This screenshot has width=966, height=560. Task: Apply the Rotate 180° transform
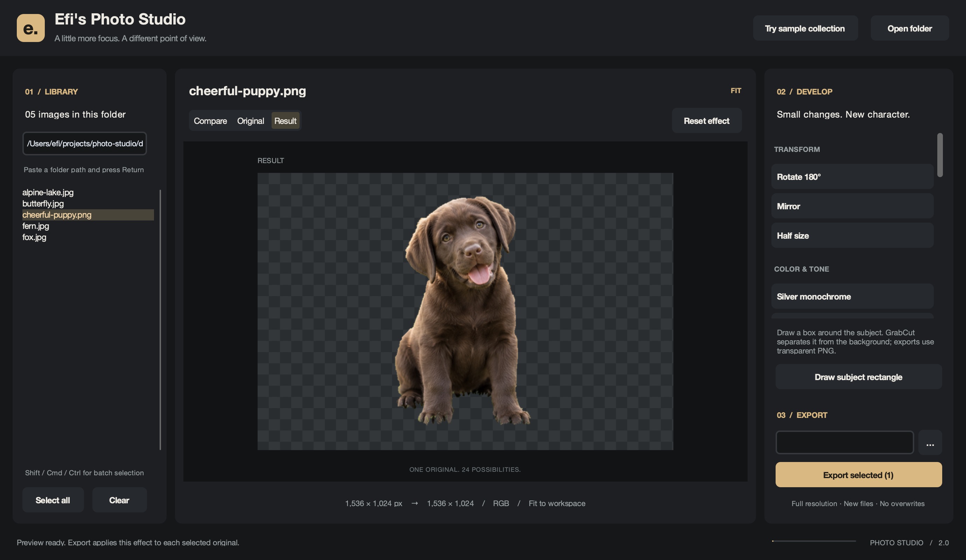point(852,177)
